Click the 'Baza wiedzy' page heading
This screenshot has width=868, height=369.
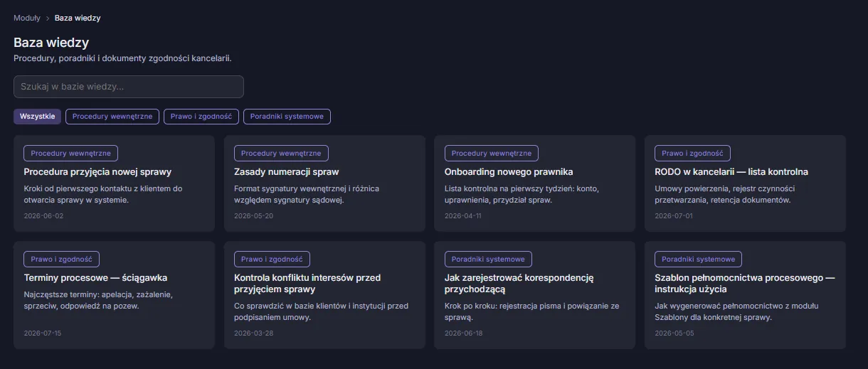(51, 43)
